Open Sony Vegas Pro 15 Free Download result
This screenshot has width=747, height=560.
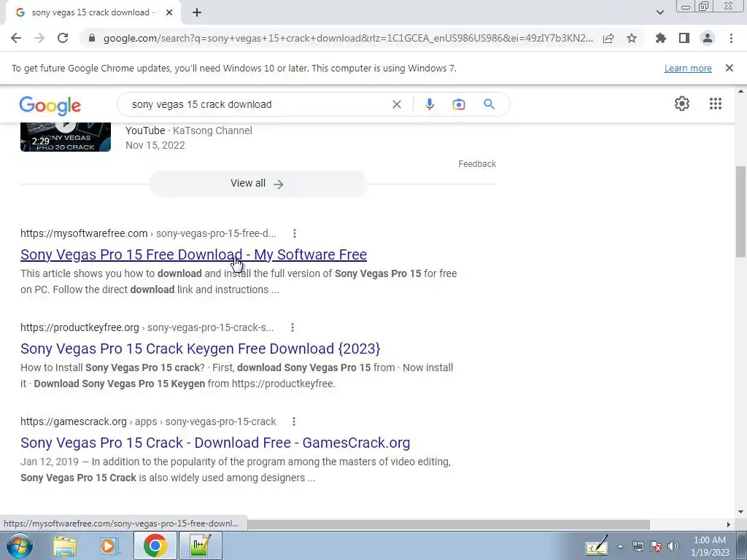point(193,254)
